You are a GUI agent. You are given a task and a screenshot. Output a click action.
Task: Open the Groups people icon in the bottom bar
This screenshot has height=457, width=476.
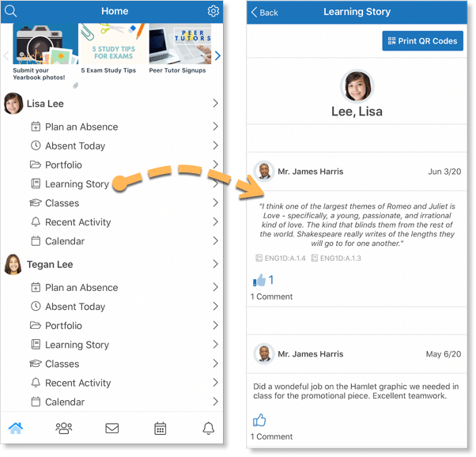coord(64,429)
